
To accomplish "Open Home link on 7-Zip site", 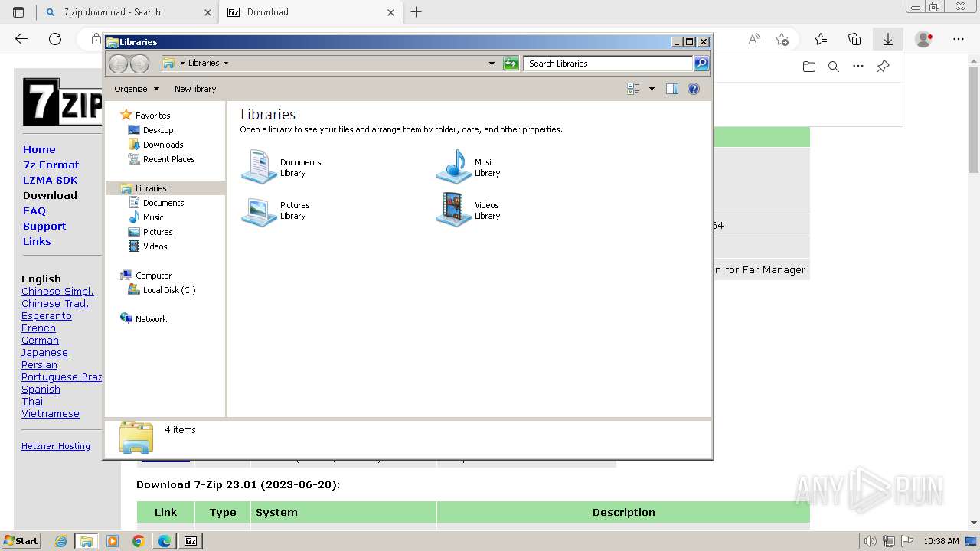I will pyautogui.click(x=39, y=150).
